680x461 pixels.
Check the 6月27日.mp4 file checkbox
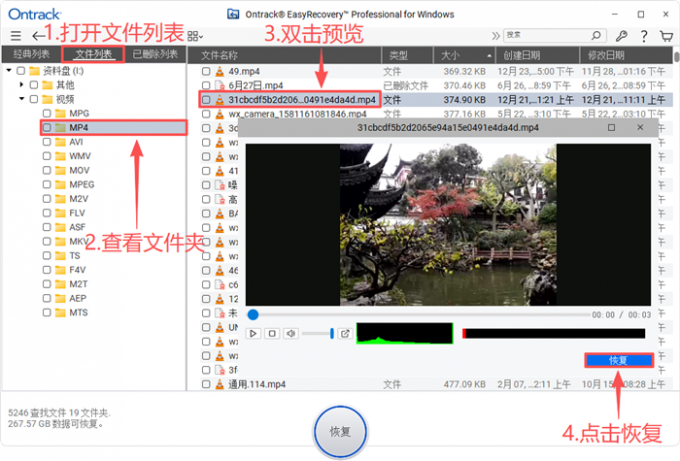(206, 85)
